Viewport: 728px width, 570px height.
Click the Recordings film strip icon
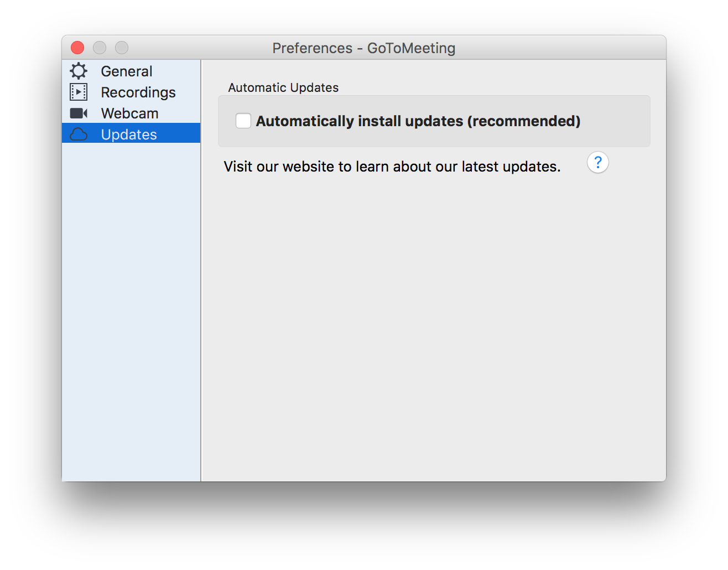point(79,92)
